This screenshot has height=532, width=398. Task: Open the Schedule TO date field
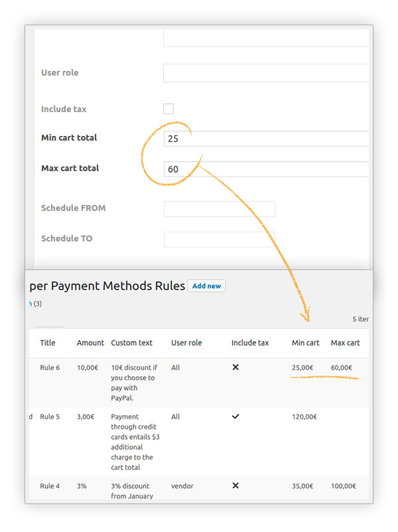[x=219, y=239]
